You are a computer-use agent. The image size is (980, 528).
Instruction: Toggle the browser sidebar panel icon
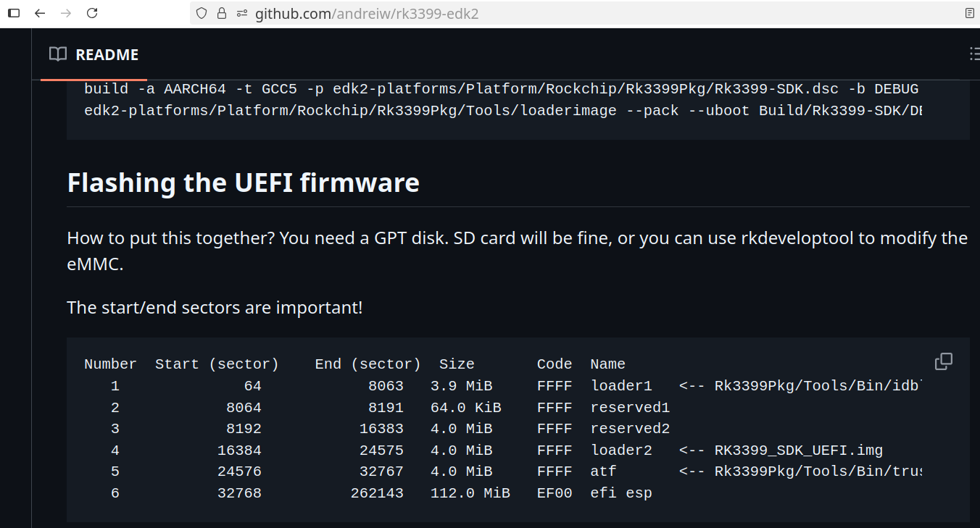[x=14, y=13]
